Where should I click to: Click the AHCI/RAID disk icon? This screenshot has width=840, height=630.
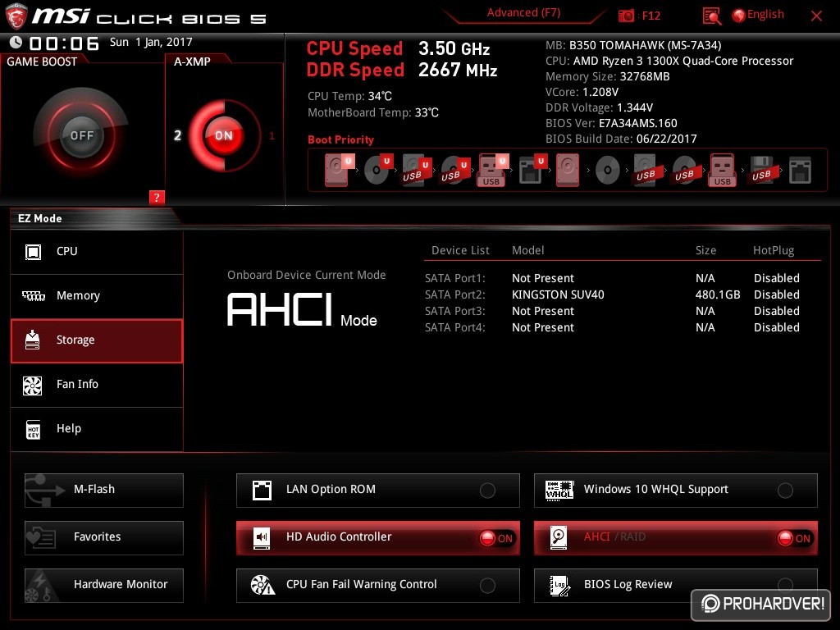[559, 537]
